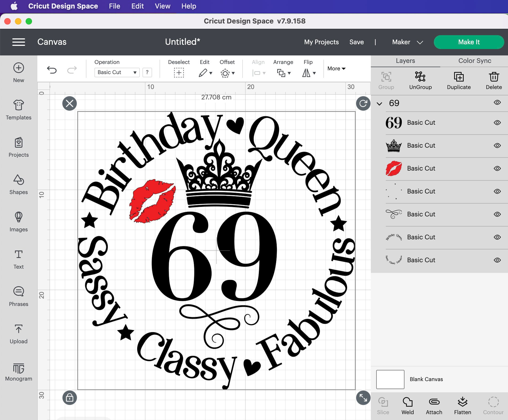
Task: Open the Basic Cut operation dropdown
Action: point(117,72)
